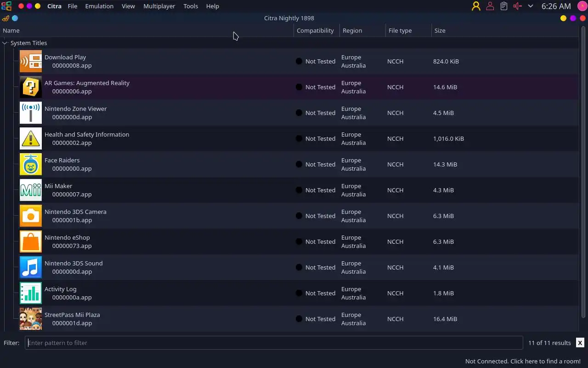Click the 14.6 MiB size cell
588x368 pixels.
(x=445, y=87)
